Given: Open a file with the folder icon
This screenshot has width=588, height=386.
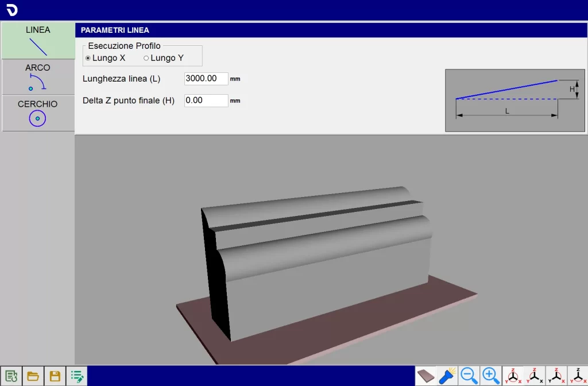Looking at the screenshot, I should click(x=33, y=376).
